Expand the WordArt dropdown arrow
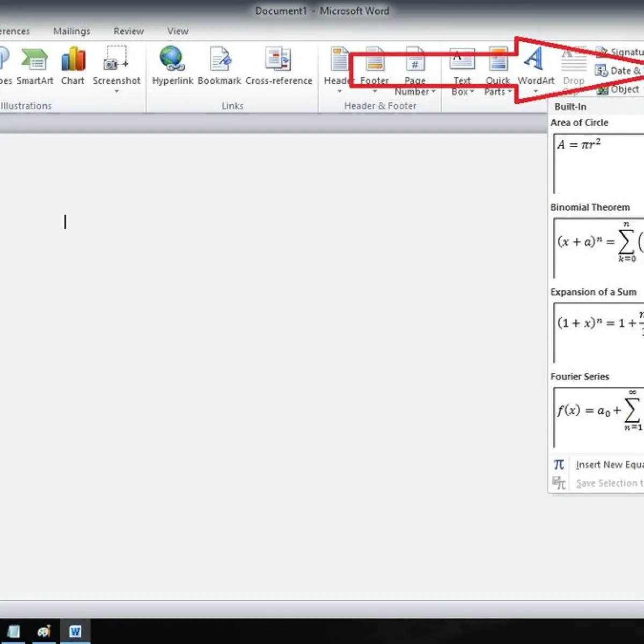This screenshot has height=644, width=644. coord(535,92)
